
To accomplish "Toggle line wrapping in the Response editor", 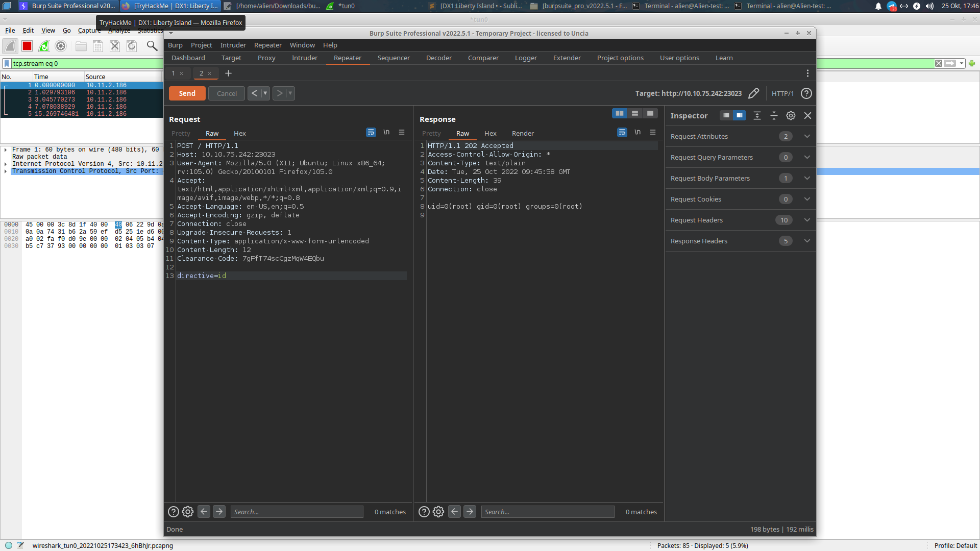I will [622, 132].
